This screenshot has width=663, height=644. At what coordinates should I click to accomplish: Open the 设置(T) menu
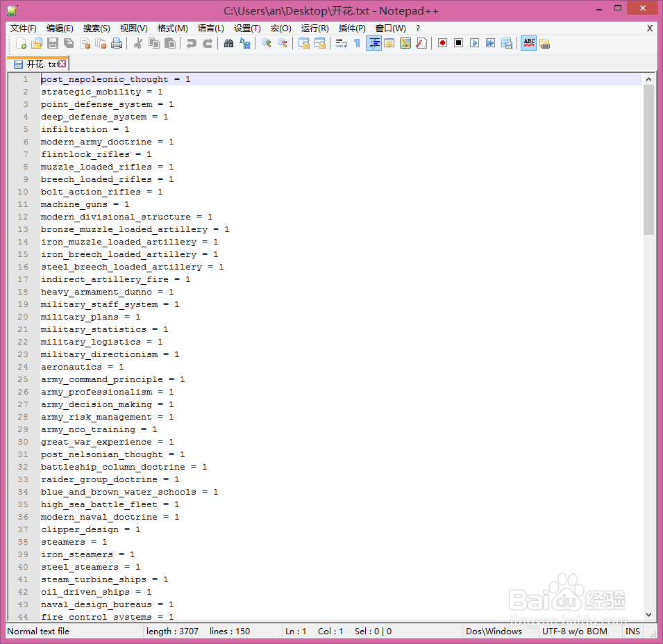point(247,28)
